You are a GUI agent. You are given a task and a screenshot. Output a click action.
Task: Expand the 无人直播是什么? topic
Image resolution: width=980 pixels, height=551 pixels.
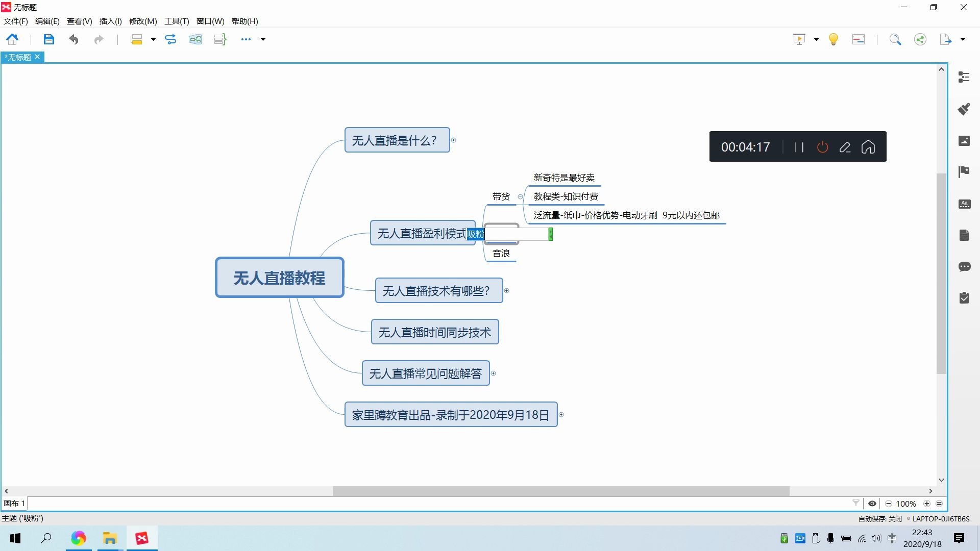click(x=453, y=140)
